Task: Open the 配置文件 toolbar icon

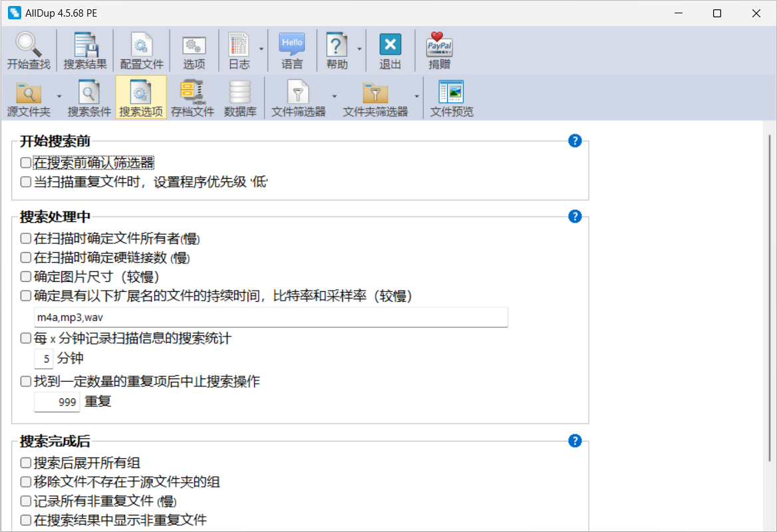Action: coord(142,45)
